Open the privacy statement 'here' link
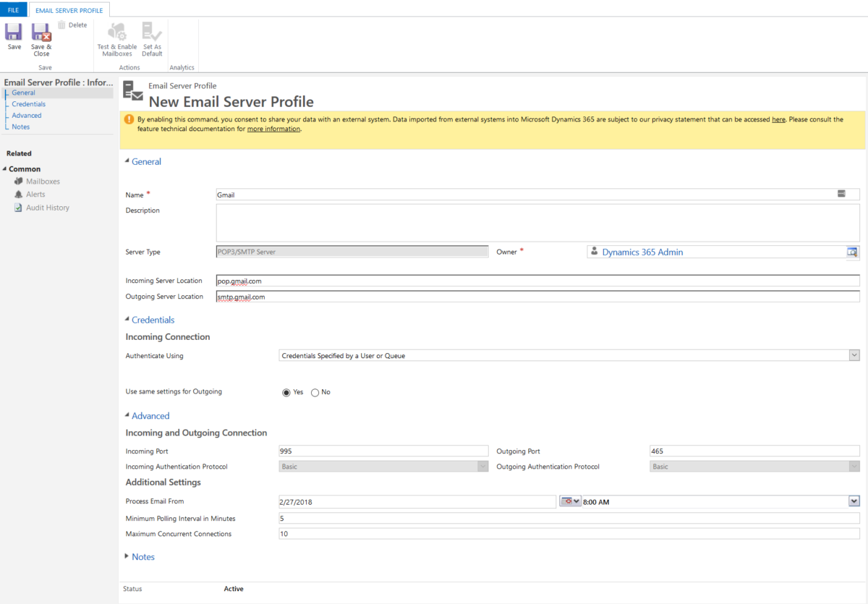This screenshot has height=604, width=868. pyautogui.click(x=778, y=119)
